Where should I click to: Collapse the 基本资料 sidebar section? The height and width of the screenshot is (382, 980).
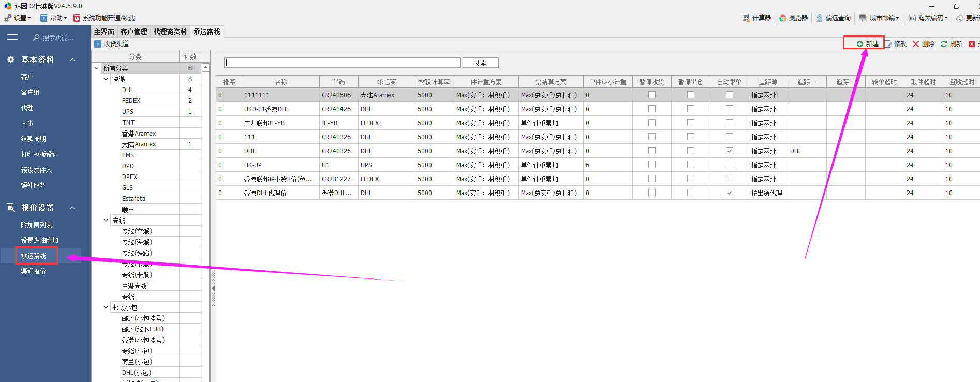click(x=72, y=60)
